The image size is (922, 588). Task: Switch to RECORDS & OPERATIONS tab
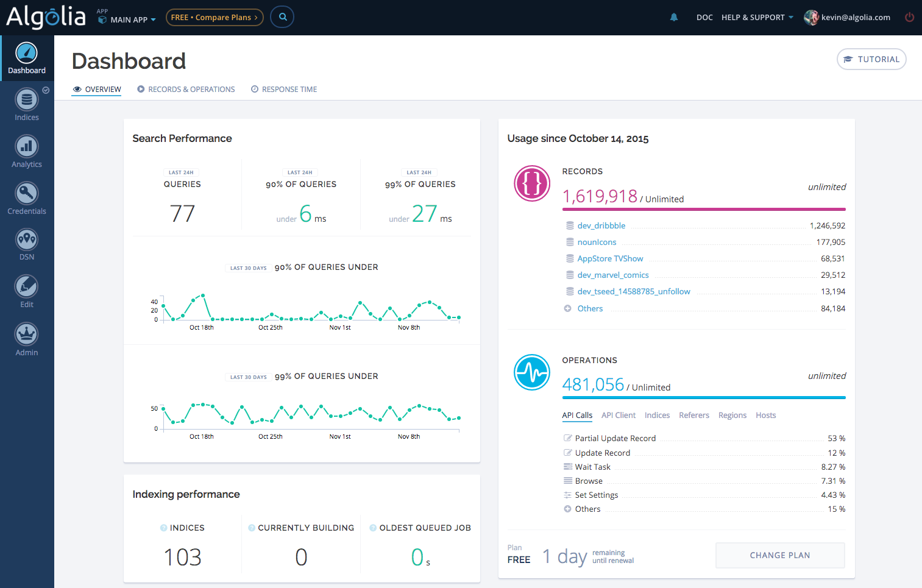[186, 90]
